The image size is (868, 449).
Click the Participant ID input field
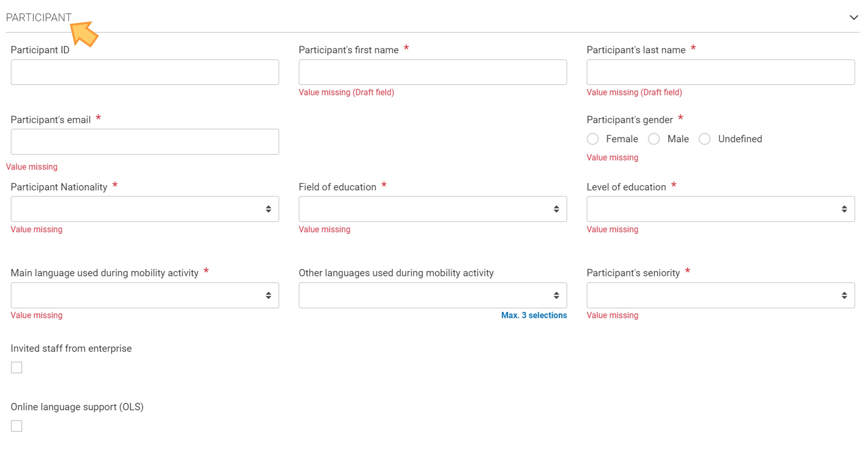[x=145, y=72]
